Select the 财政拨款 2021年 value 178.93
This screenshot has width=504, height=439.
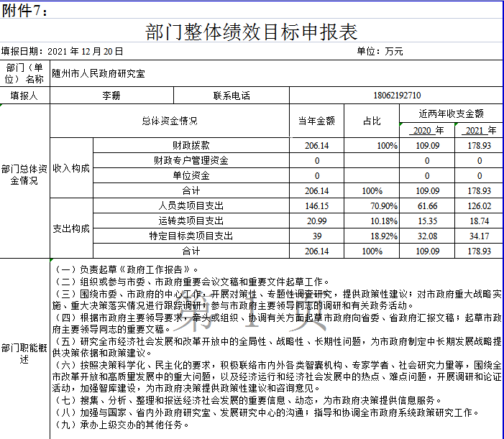[x=479, y=145]
